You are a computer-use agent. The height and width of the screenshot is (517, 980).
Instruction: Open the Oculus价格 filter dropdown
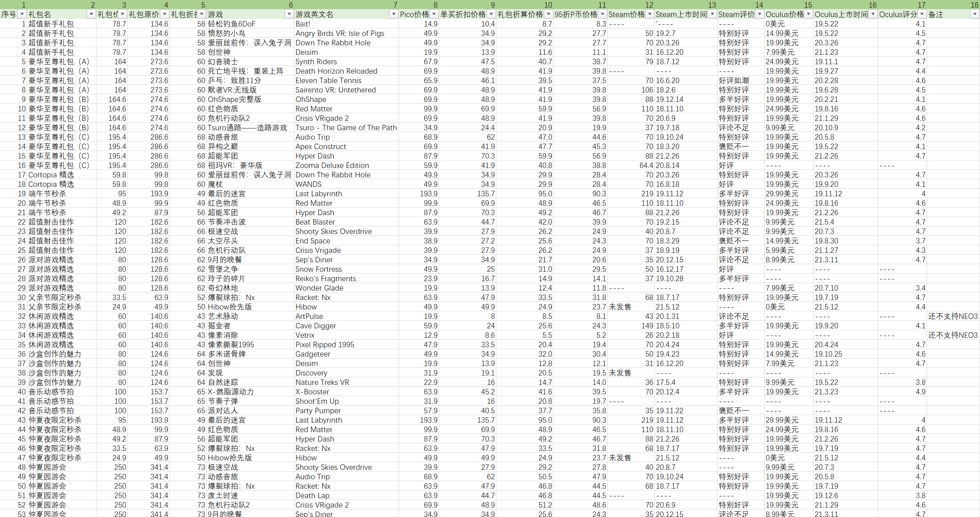(x=809, y=14)
